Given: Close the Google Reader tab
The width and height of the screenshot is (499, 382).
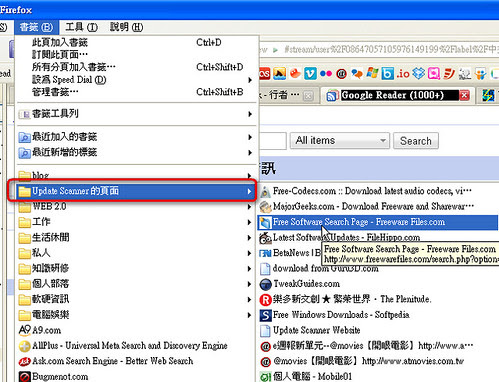Looking at the screenshot, I should 464,96.
